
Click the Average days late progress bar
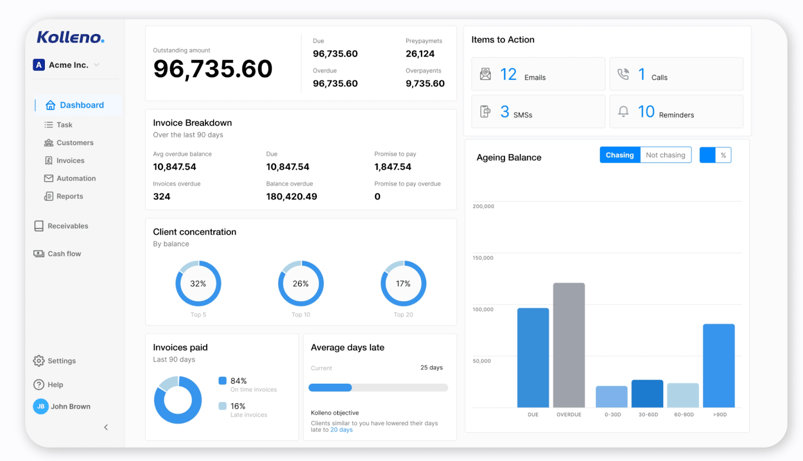[378, 387]
